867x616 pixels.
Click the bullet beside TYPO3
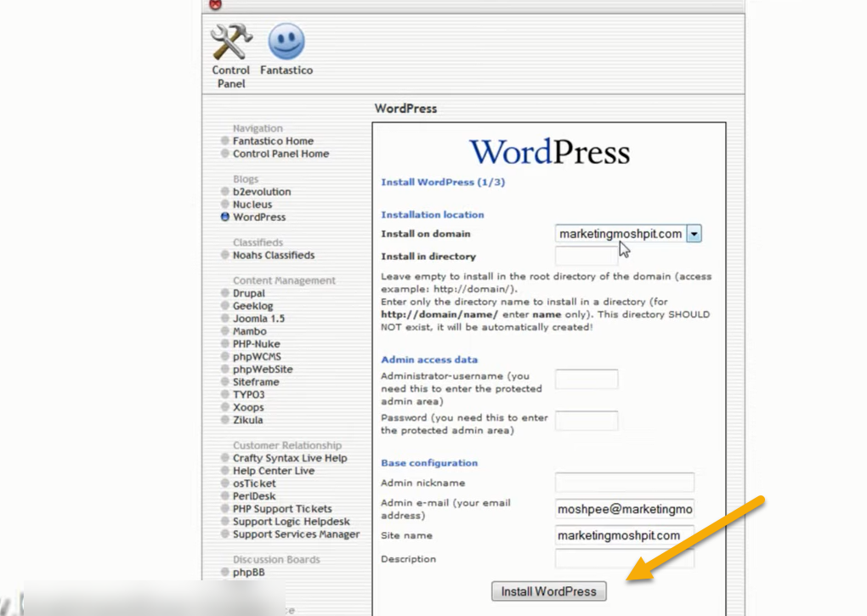(225, 395)
